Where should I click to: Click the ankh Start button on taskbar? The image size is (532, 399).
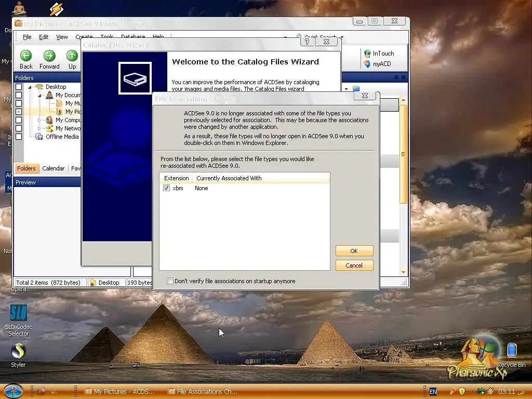click(13, 391)
